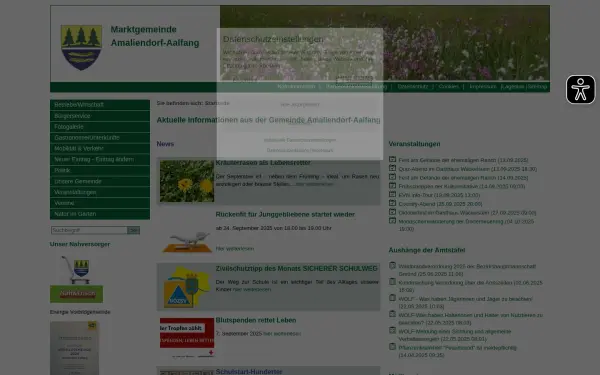Open EVN Info-Tour event link
This screenshot has width=600, height=375.
click(439, 196)
